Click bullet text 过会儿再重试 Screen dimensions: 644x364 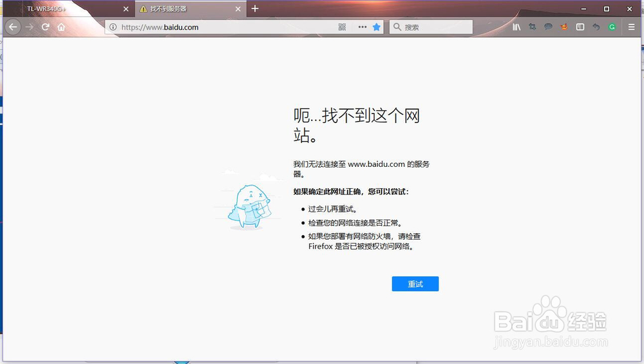(x=332, y=209)
